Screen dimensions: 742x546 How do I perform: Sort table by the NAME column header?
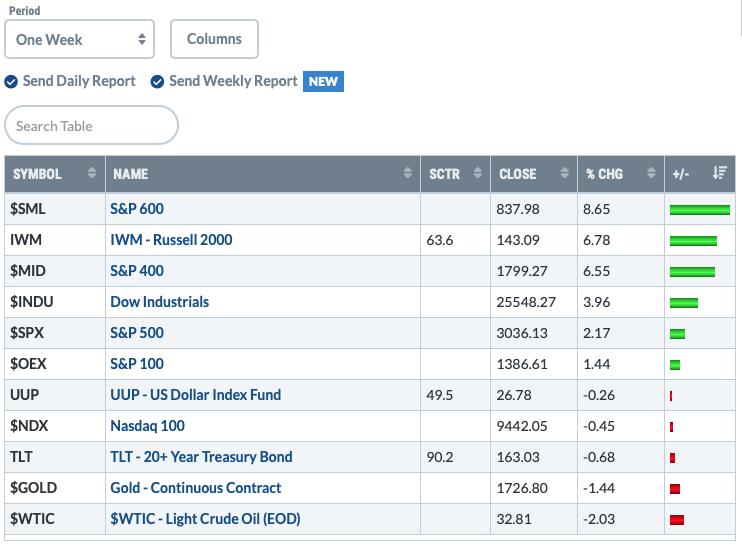263,174
